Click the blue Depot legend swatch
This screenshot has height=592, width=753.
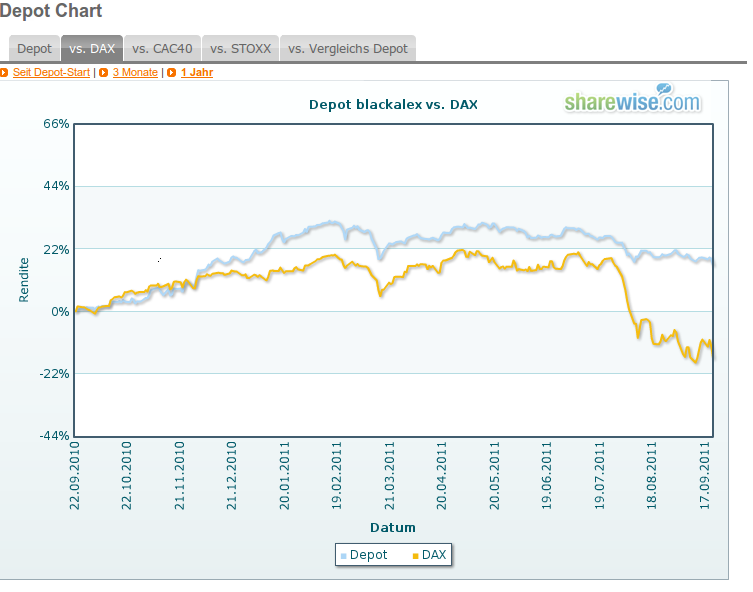[x=343, y=555]
